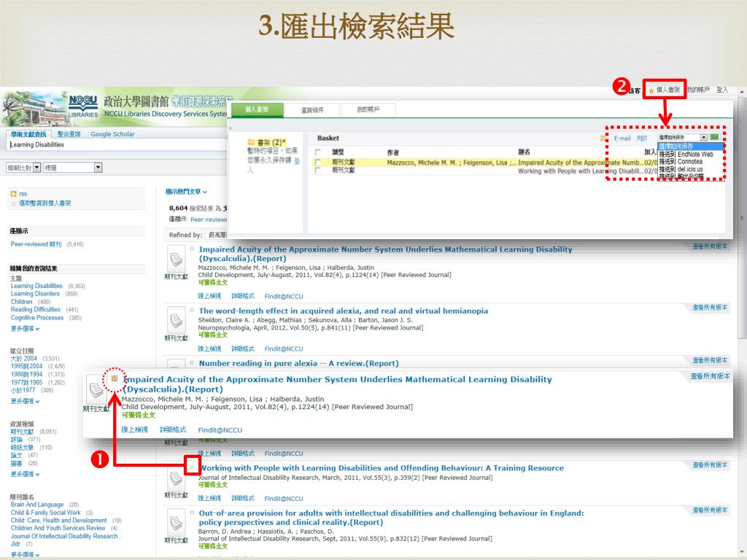Check the 'Working with People' basket row checkbox
The width and height of the screenshot is (747, 560).
(x=317, y=171)
